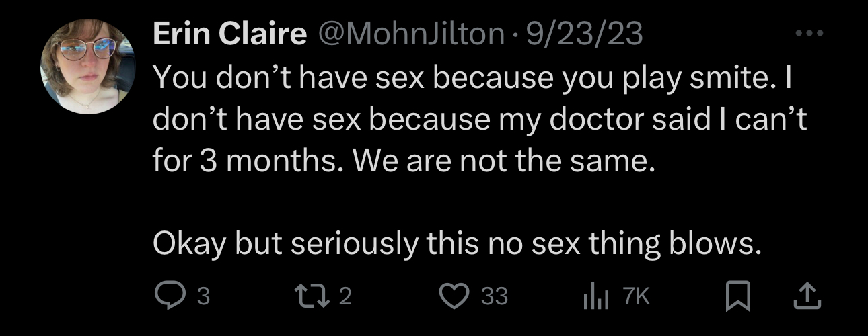The height and width of the screenshot is (336, 868).
Task: Click the like count 33
Action: 495,297
